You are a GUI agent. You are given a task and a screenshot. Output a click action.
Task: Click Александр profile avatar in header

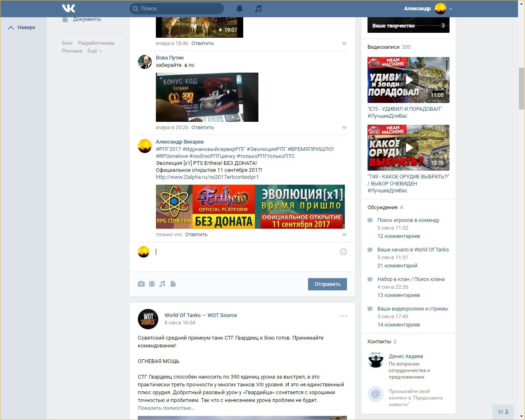pos(441,9)
